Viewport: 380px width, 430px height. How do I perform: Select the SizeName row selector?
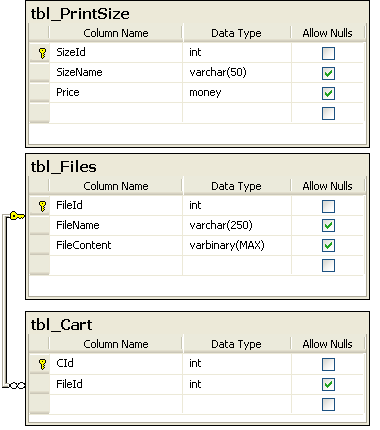39,72
